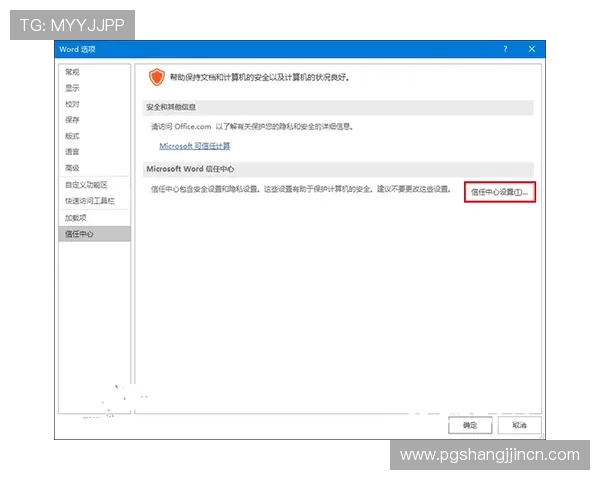Click the Office.com privacy information text
The height and width of the screenshot is (480, 600).
point(252,127)
